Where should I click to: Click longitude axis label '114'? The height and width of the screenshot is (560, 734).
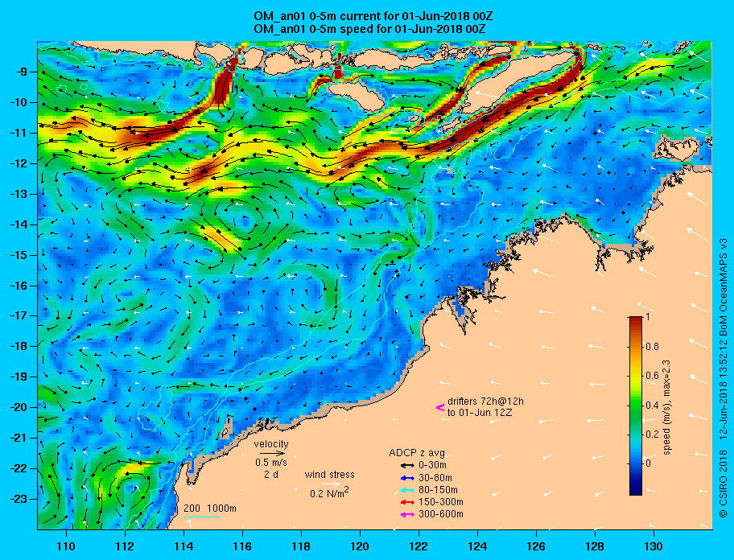(183, 546)
